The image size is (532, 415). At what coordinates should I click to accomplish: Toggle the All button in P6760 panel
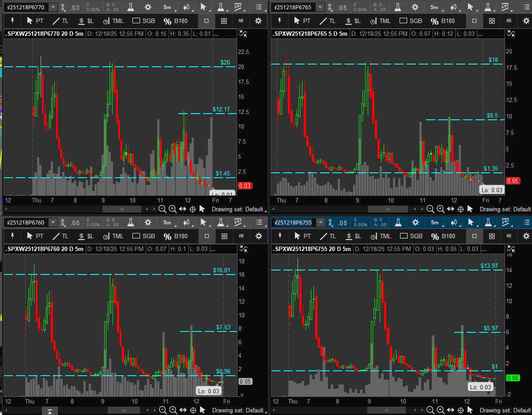click(x=241, y=236)
